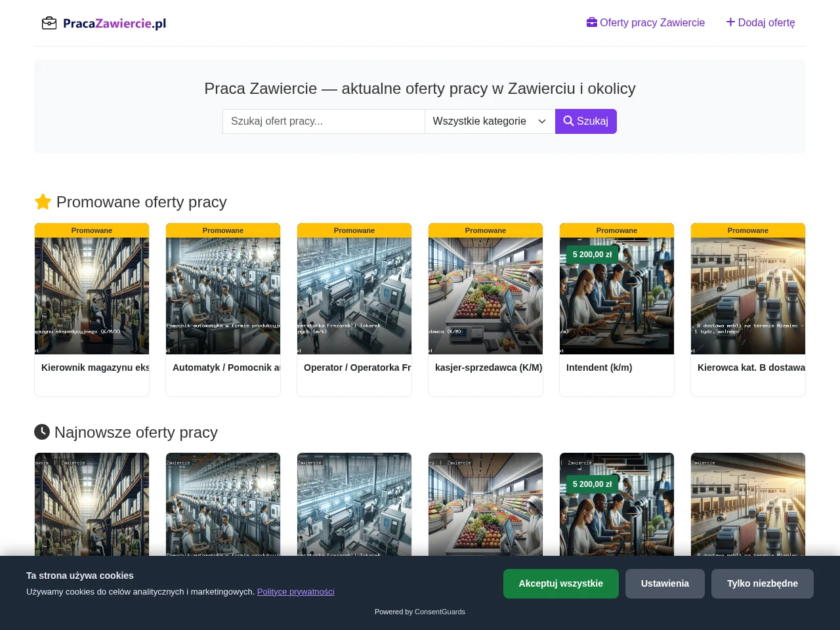Viewport: 840px width, 630px height.
Task: Click the Operator / Operatorka Fr title
Action: point(358,367)
